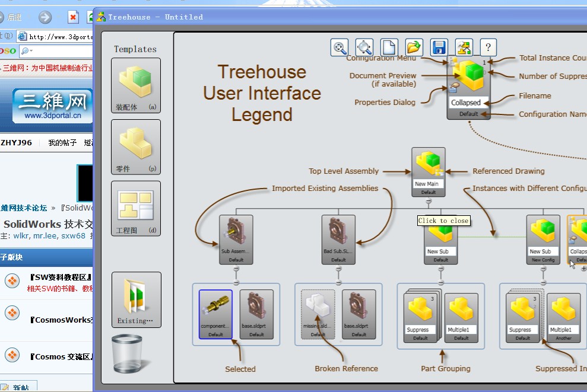Select the New Main top-level assembly node

(429, 172)
